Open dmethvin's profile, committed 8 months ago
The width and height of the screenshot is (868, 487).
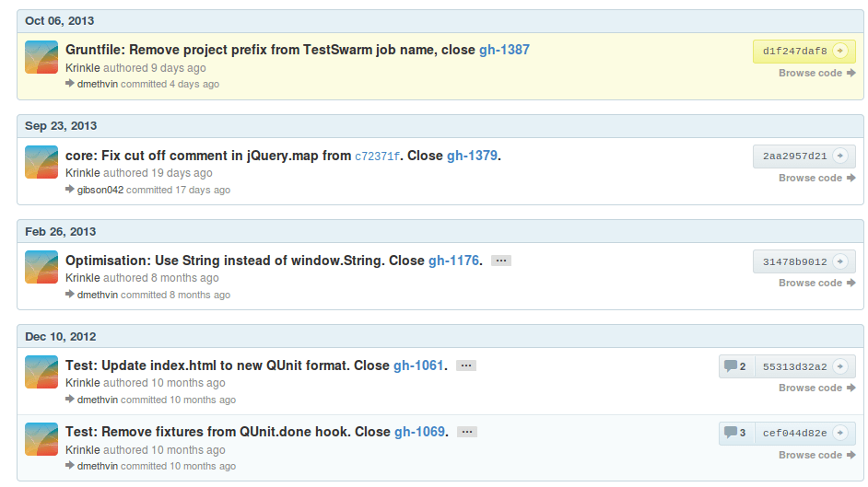tap(98, 296)
